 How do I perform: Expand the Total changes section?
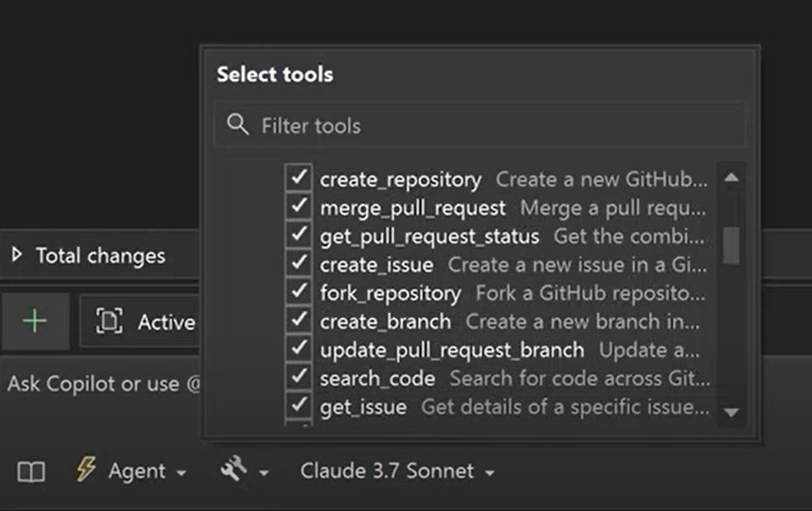tap(16, 256)
